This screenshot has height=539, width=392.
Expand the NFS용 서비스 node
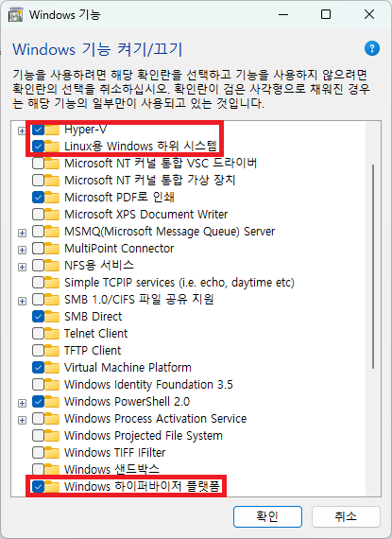[22, 267]
